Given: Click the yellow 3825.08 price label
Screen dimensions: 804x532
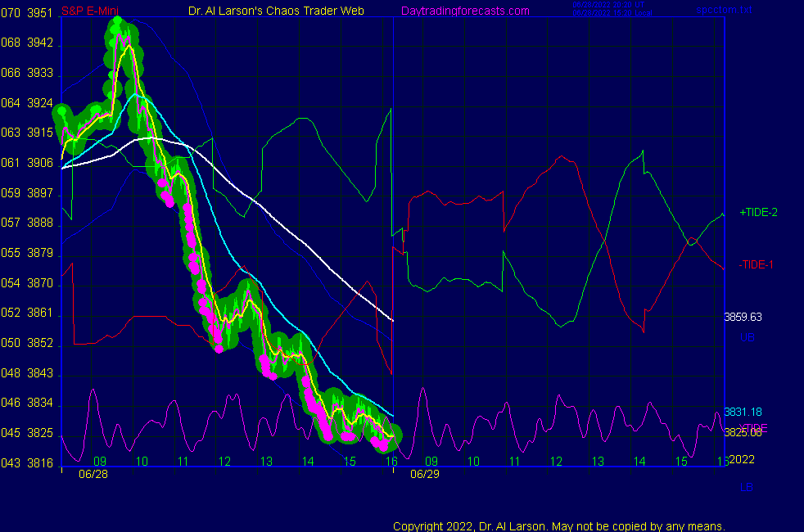Looking at the screenshot, I should coord(741,432).
